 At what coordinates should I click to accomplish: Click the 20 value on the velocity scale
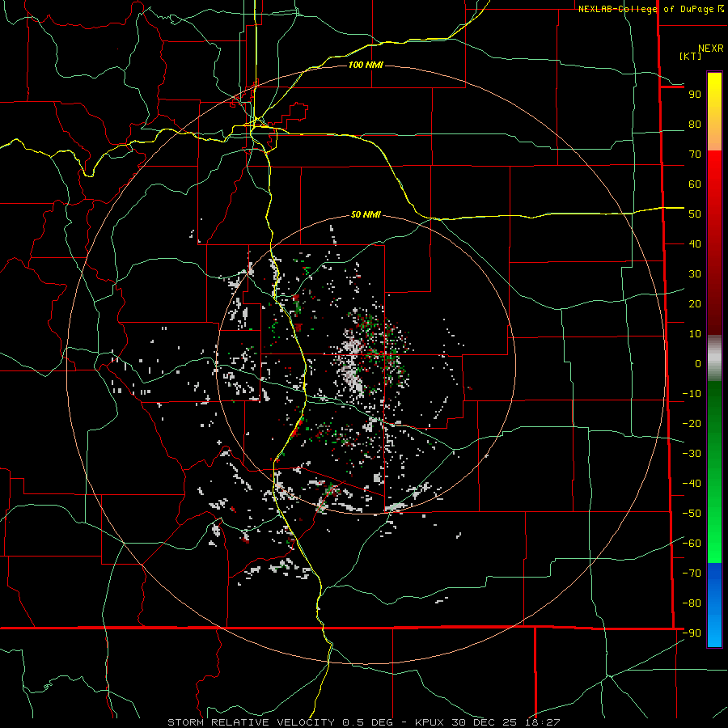(x=695, y=304)
